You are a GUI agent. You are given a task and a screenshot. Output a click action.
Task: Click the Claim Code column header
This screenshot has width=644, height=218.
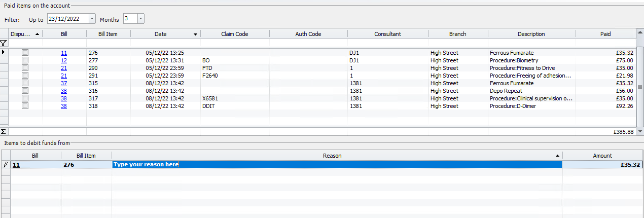click(x=235, y=34)
